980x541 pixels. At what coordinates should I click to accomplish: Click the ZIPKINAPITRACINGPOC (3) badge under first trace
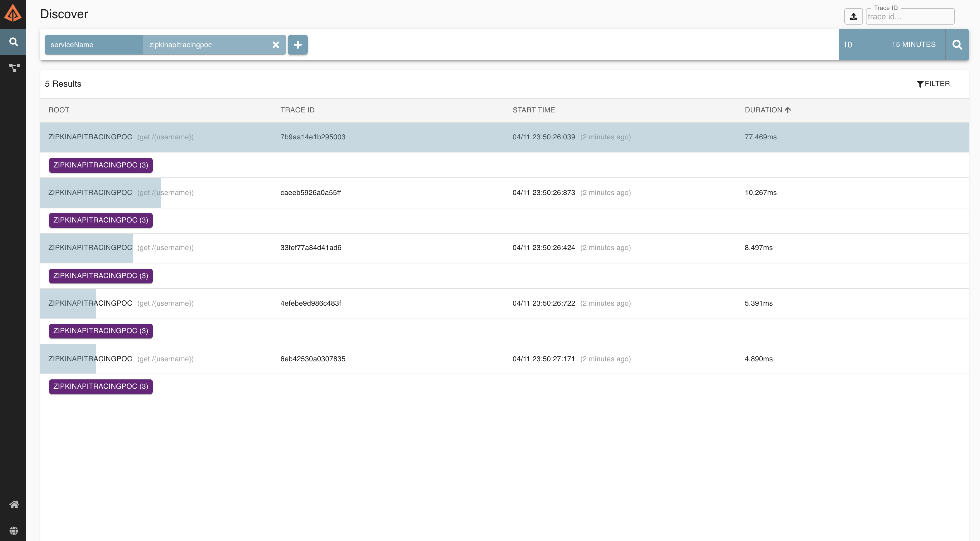coord(100,165)
